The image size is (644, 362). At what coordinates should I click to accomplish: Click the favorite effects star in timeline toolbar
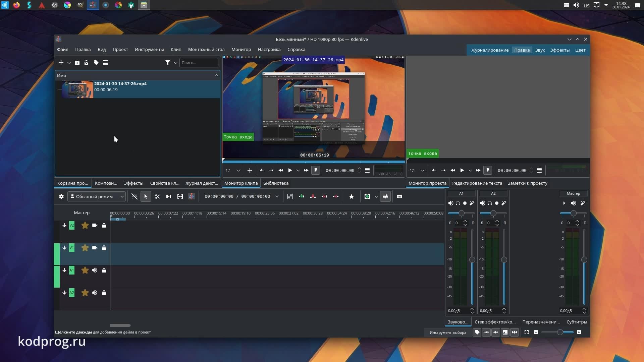pos(352,197)
